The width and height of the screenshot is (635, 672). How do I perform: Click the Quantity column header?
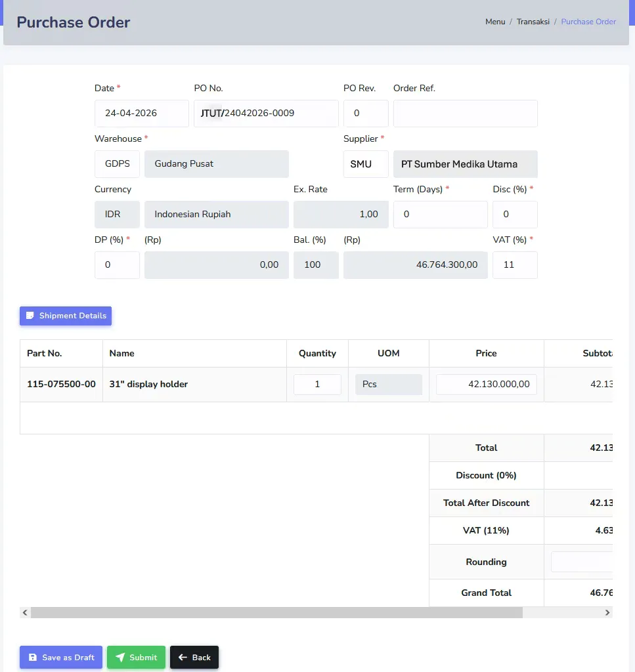click(317, 353)
